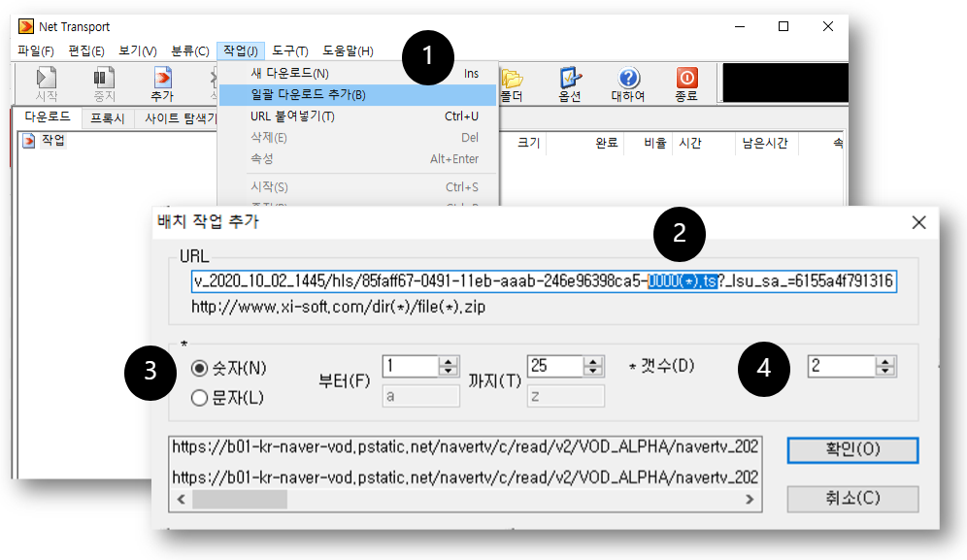Select the 숫자(N) radio button
Screen dimensions: 967x560
pos(199,368)
